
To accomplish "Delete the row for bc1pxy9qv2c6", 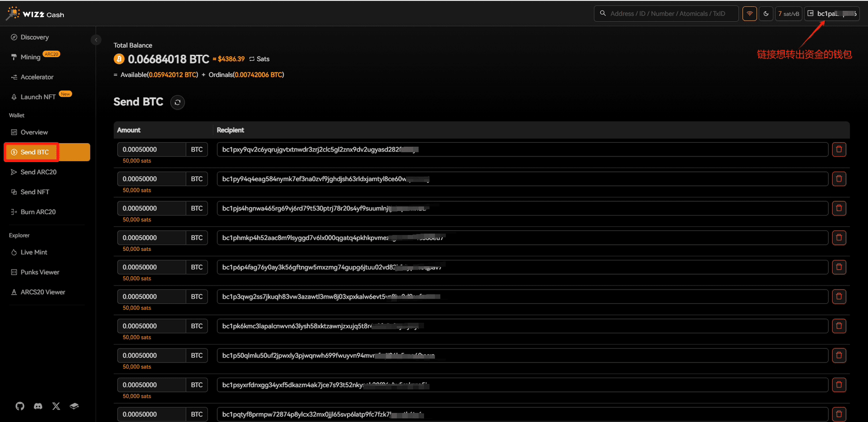I will pyautogui.click(x=839, y=149).
